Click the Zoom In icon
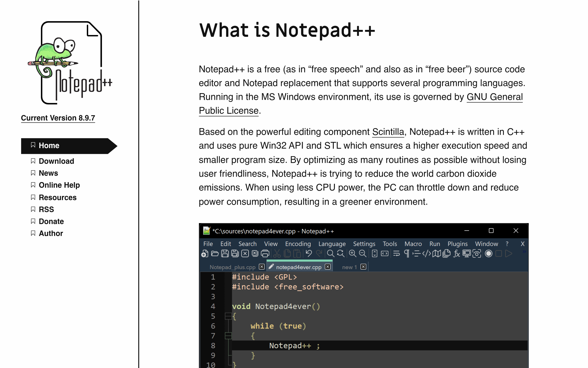Screen dimensions: 588x368 coord(352,254)
